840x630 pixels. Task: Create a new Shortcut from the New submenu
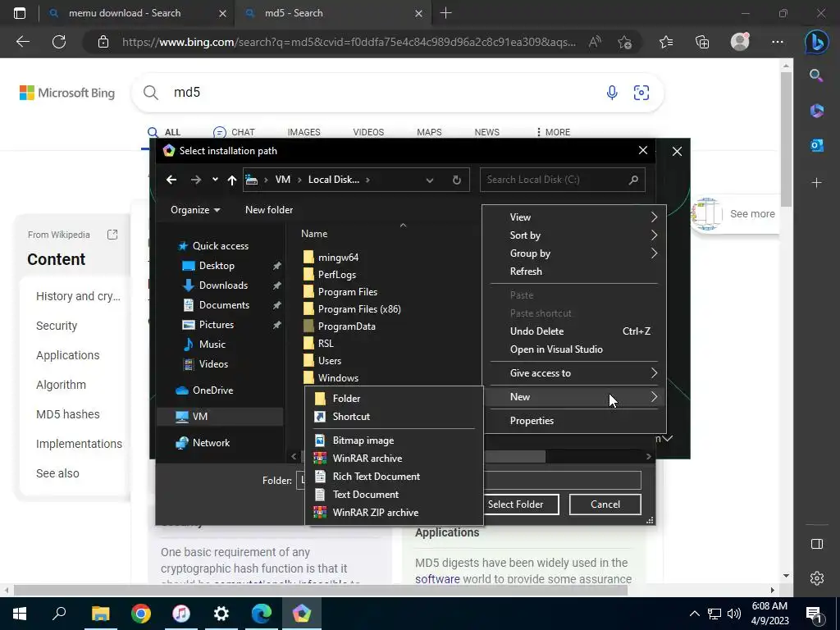pyautogui.click(x=395, y=417)
